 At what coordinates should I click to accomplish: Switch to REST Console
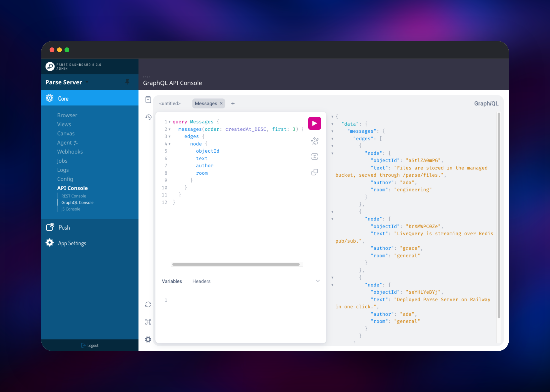[x=74, y=196]
